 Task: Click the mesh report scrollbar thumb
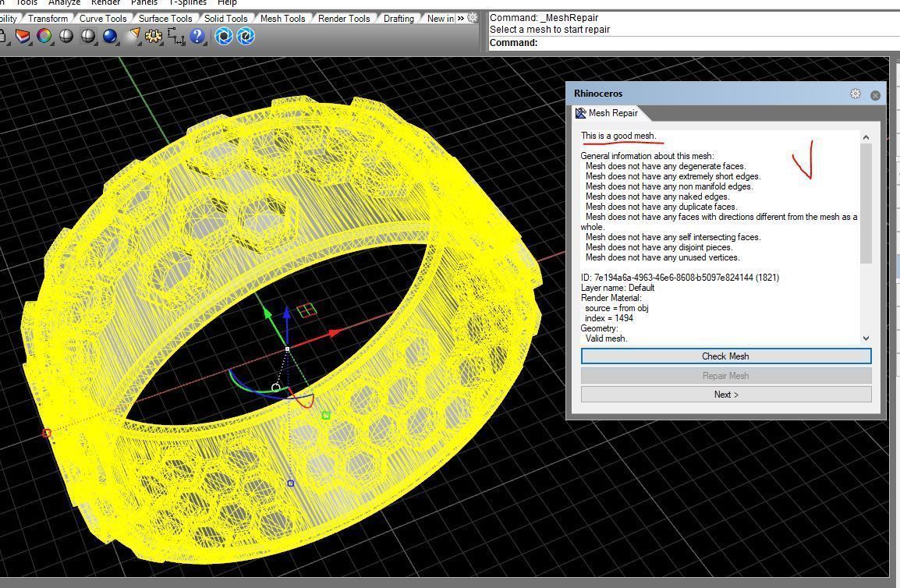point(866,204)
